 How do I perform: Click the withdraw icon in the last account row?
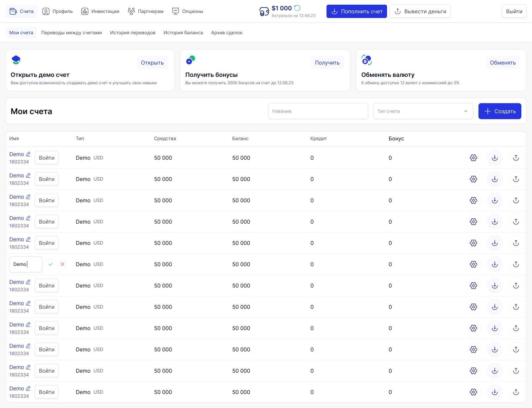click(516, 392)
